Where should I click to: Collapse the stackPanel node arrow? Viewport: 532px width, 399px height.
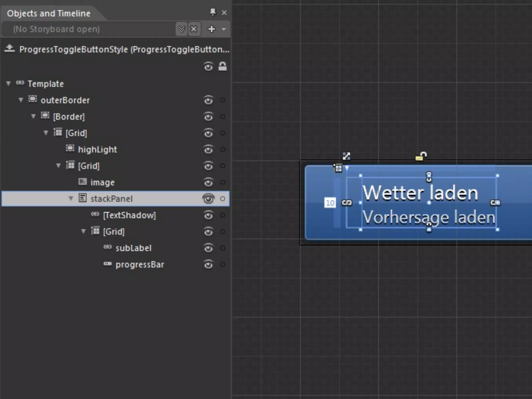71,198
